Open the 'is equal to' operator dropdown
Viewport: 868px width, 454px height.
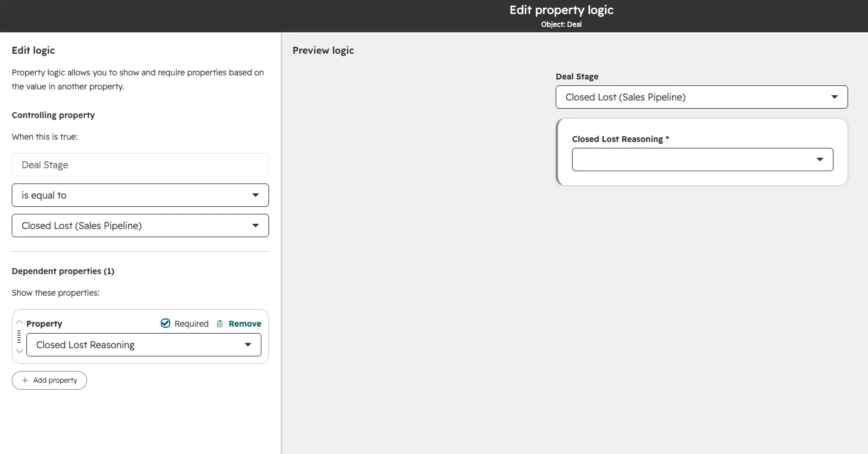click(x=140, y=195)
